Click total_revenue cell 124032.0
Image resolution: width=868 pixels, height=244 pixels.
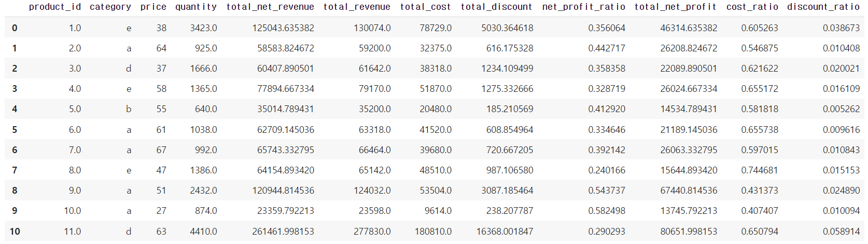372,191
